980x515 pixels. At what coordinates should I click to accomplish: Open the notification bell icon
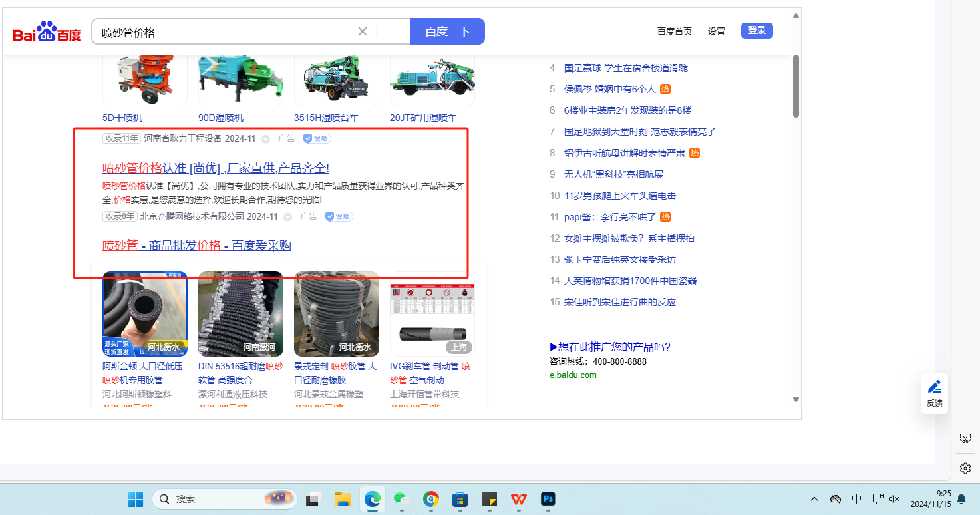click(961, 499)
